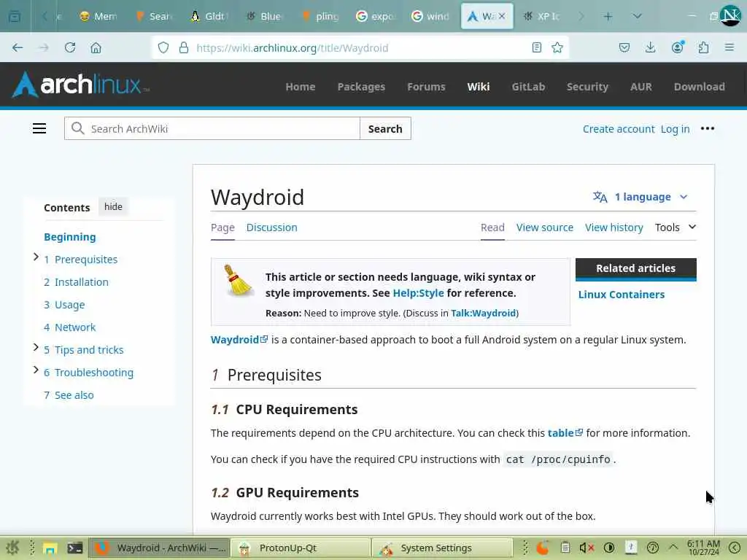Open the downloads panel
This screenshot has height=560, width=747.
pyautogui.click(x=650, y=47)
